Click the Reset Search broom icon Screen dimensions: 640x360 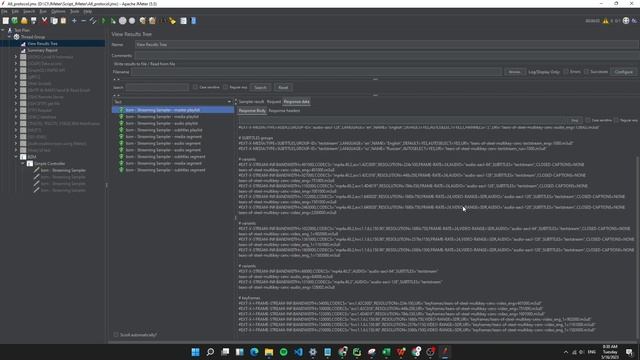point(172,20)
